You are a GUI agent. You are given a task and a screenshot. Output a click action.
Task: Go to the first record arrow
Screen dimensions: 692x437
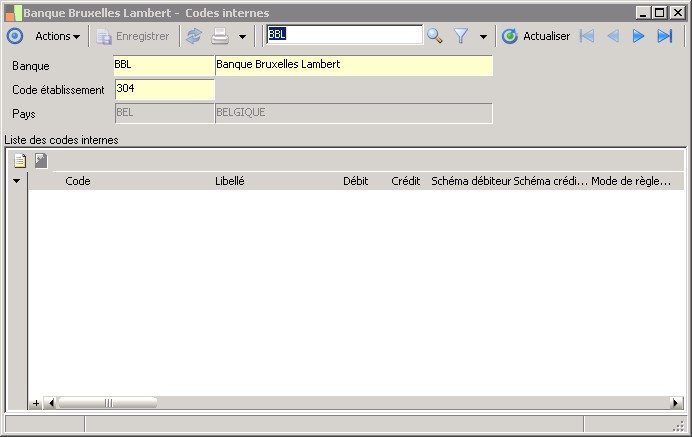pos(587,36)
